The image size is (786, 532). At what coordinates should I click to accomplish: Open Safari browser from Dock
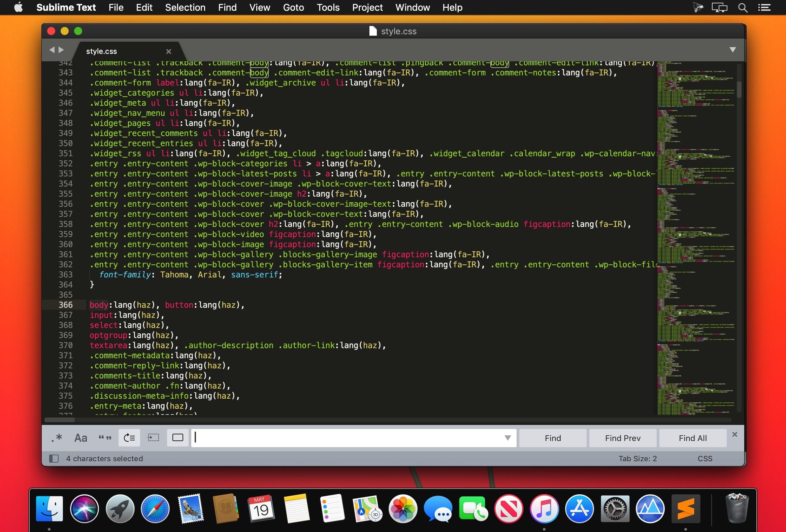coord(154,509)
